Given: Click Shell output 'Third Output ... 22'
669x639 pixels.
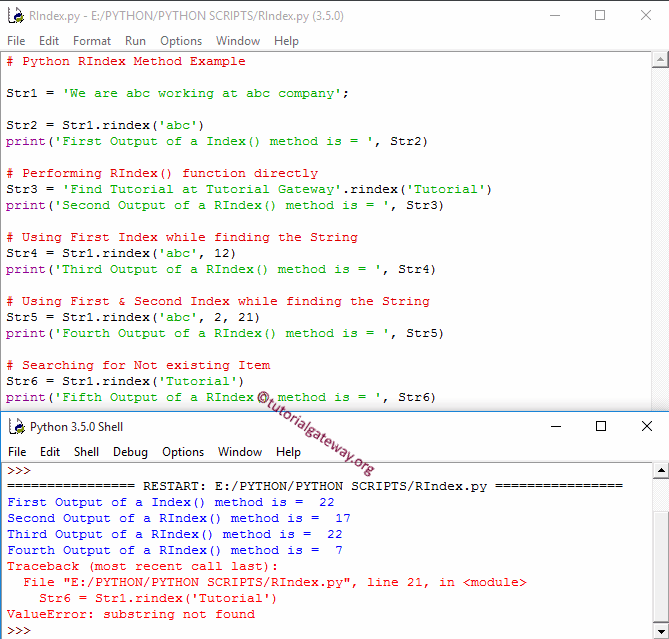Looking at the screenshot, I should 175,534.
